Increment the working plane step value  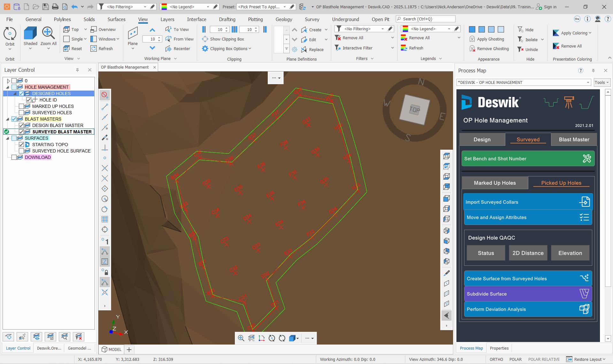(159, 38)
